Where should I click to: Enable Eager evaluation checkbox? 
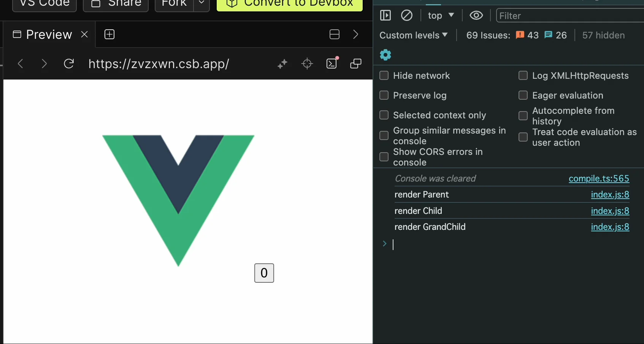click(x=523, y=95)
